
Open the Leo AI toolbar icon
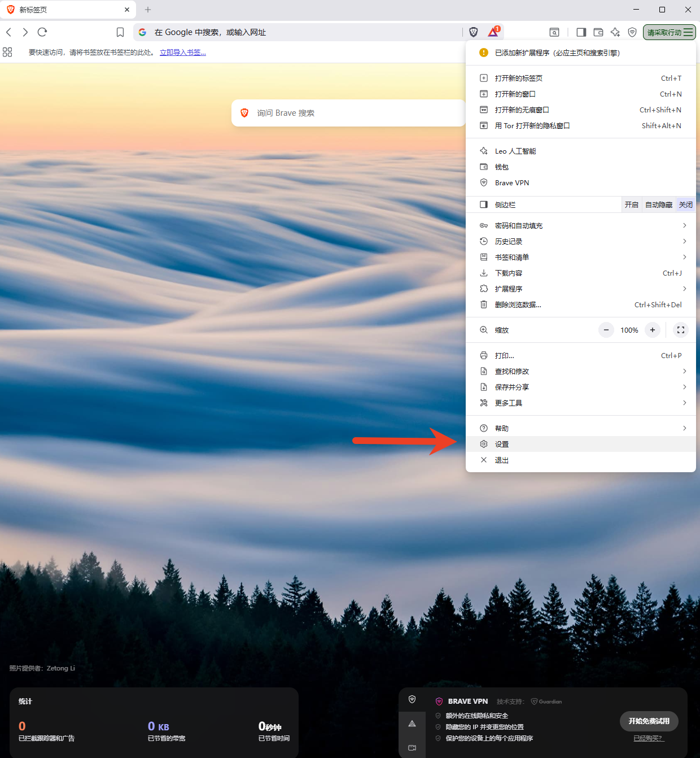[x=615, y=32]
